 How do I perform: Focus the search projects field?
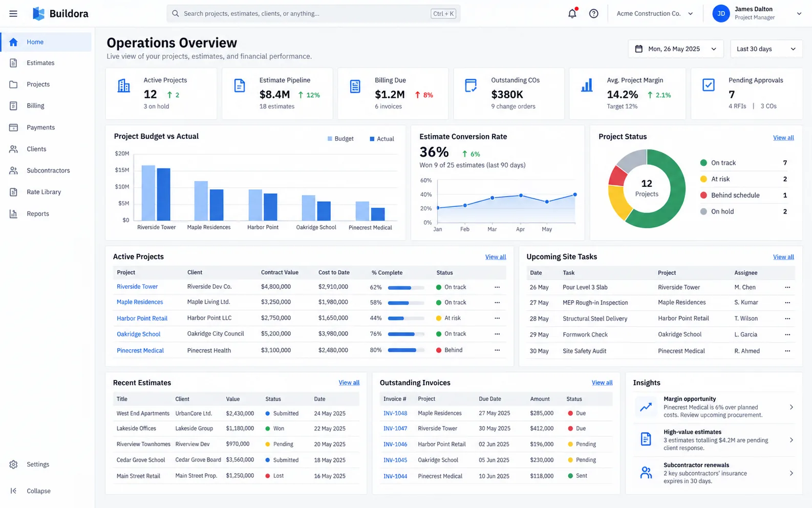click(x=313, y=14)
